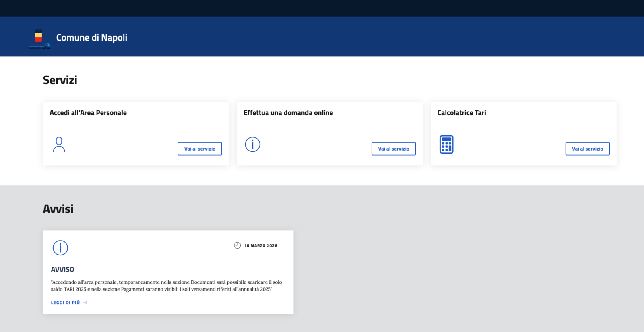Select the 'Calcolatrice Tari' card title
The width and height of the screenshot is (644, 332).
coord(461,113)
